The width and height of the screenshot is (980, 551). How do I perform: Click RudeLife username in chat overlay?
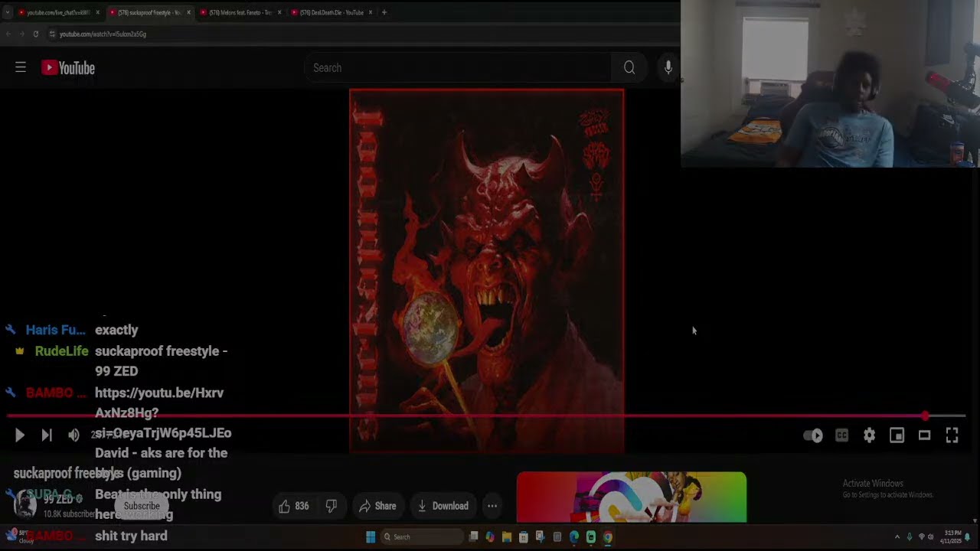click(61, 350)
